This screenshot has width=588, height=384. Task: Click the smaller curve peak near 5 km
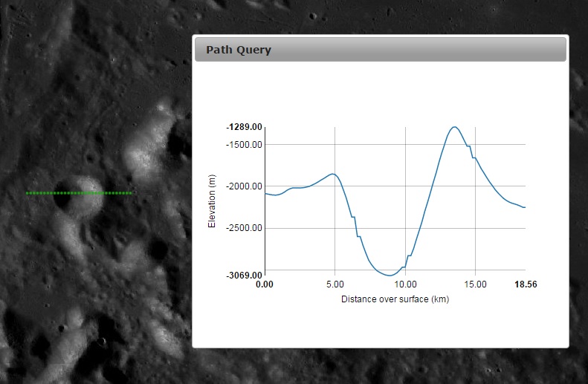point(334,174)
